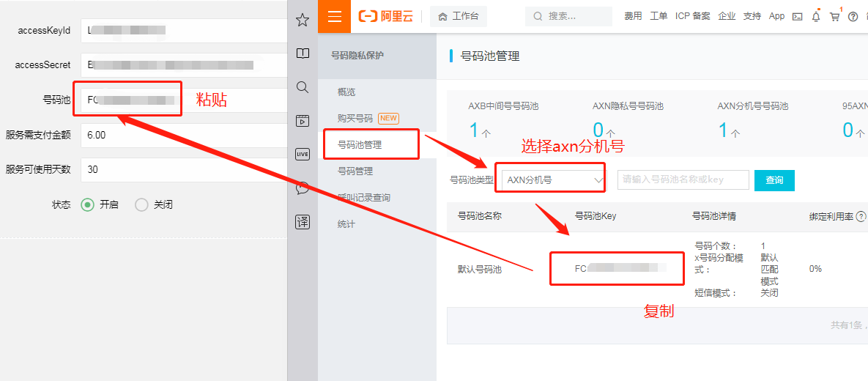Click the 服务可使用天数 field with 30

point(184,169)
